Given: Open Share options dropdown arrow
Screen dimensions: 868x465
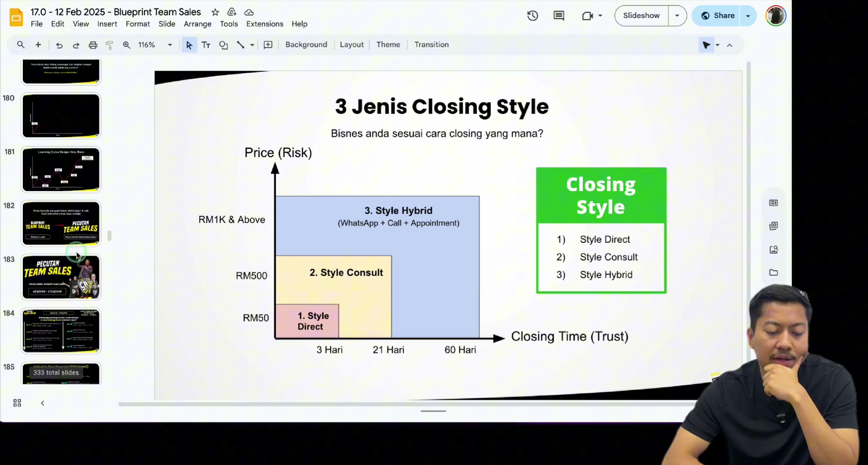Looking at the screenshot, I should click(x=748, y=16).
